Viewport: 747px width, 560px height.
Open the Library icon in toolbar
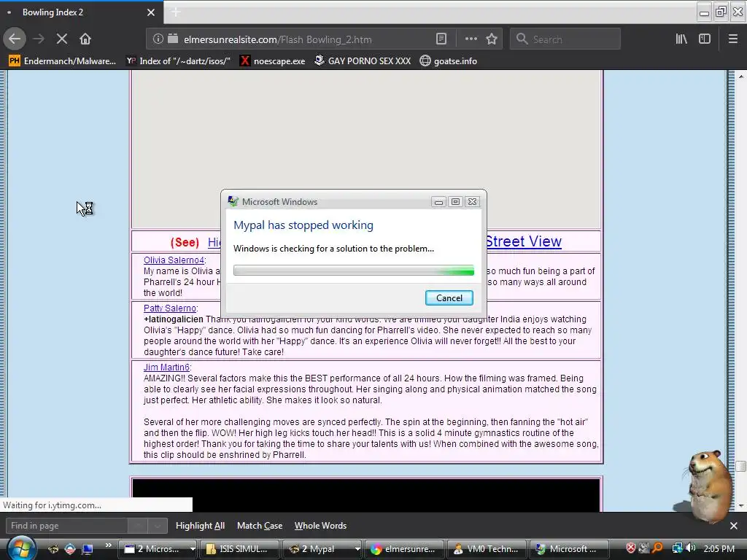click(681, 39)
